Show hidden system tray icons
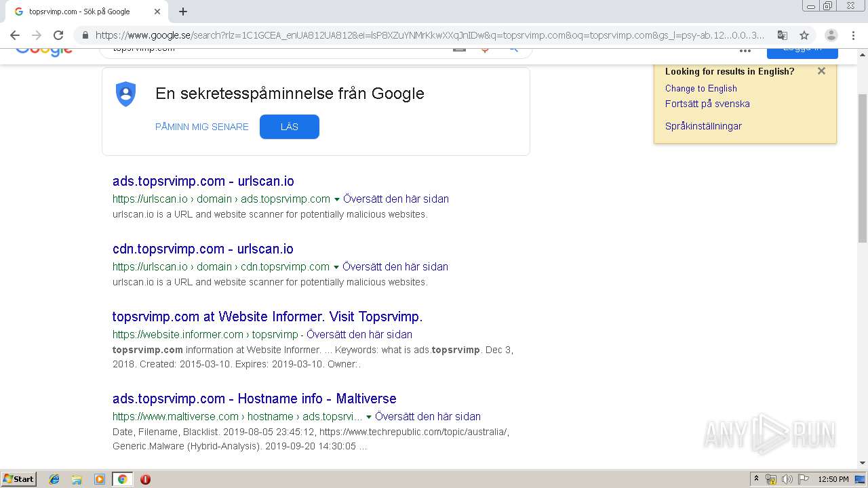Viewport: 868px width, 488px height. 757,479
